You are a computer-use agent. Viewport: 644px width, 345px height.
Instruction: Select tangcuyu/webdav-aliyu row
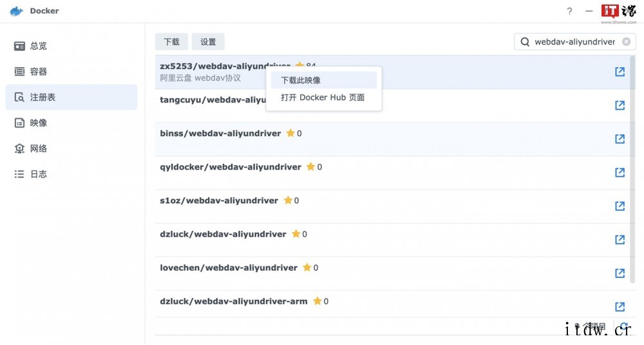pos(392,106)
